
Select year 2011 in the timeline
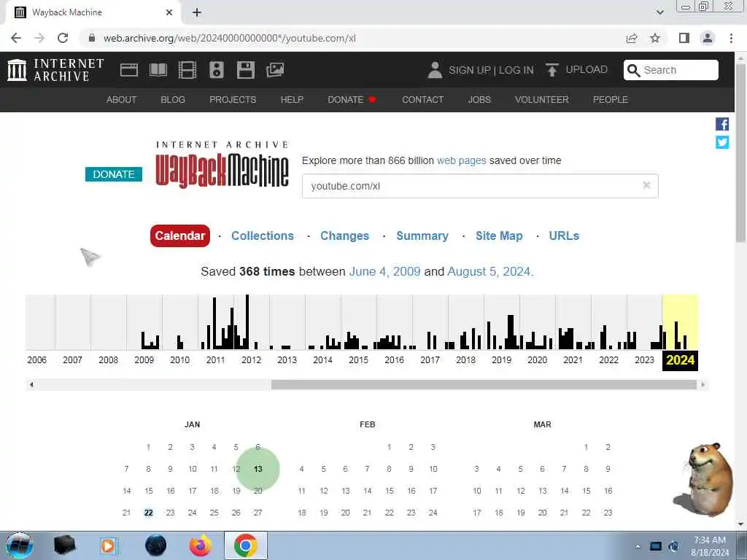pyautogui.click(x=215, y=360)
